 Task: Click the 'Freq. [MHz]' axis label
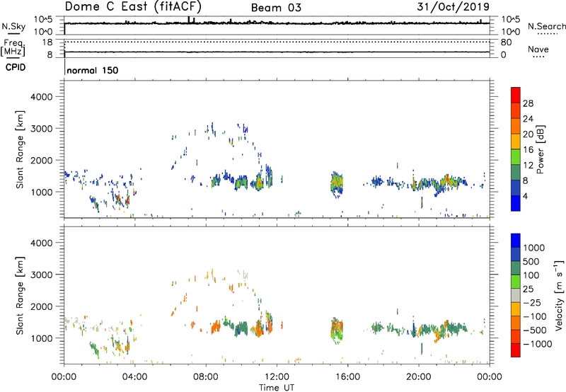click(13, 48)
